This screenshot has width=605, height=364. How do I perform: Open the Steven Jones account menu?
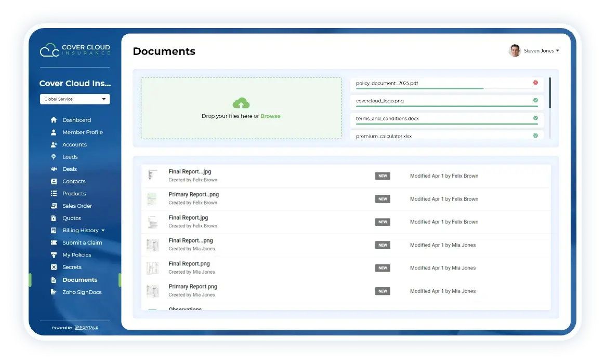534,50
